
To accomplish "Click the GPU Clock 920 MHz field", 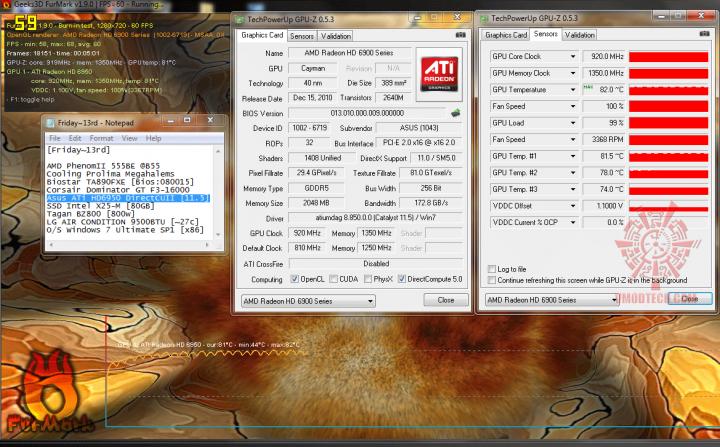I will (x=307, y=233).
